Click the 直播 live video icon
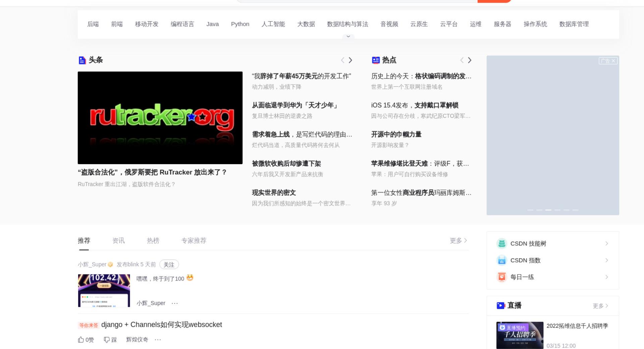The image size is (644, 349). pos(501,305)
